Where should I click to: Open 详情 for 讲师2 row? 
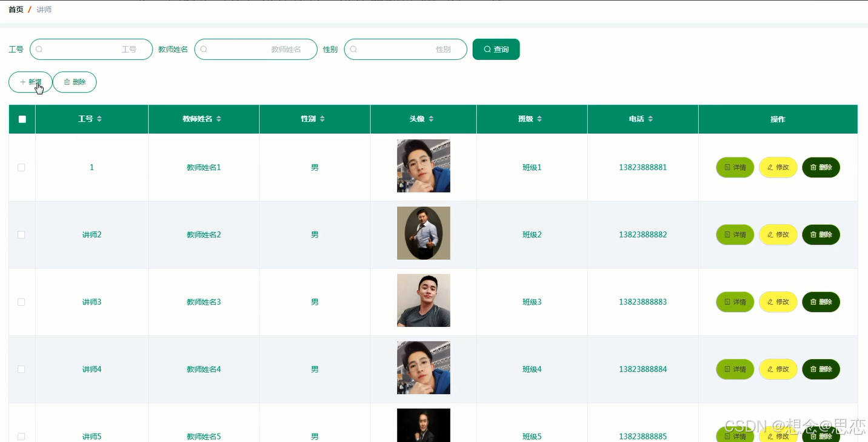point(735,234)
